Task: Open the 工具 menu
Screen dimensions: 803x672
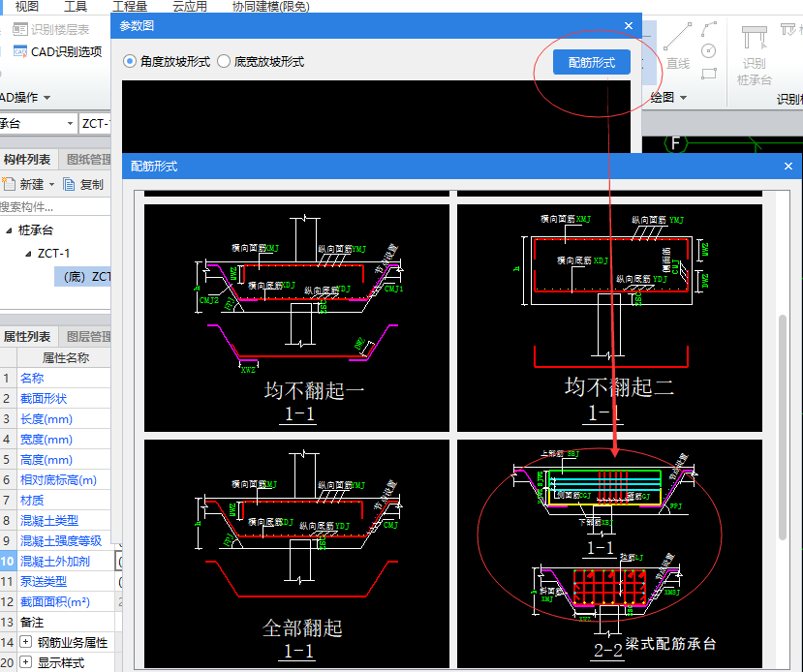Action: [x=76, y=6]
